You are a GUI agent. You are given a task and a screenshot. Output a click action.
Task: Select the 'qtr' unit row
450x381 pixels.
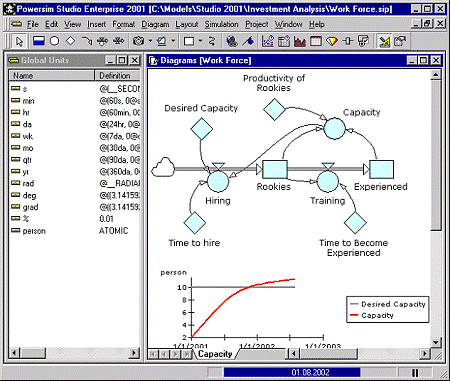(74, 160)
